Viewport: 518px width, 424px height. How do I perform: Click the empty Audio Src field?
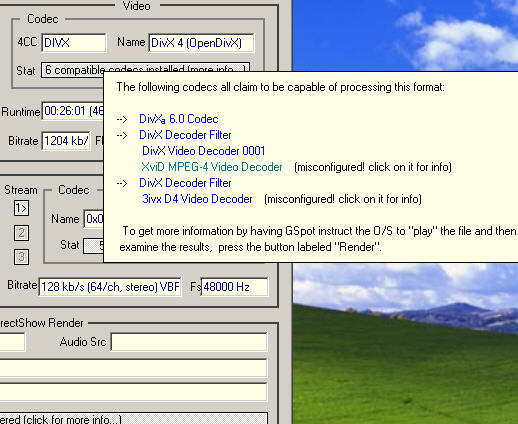189,342
